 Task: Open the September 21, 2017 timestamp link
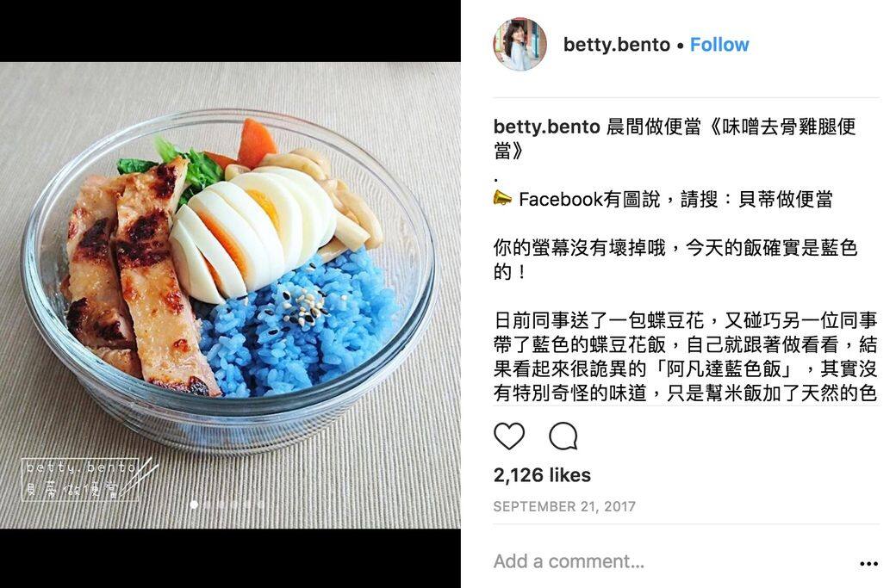coord(564,506)
